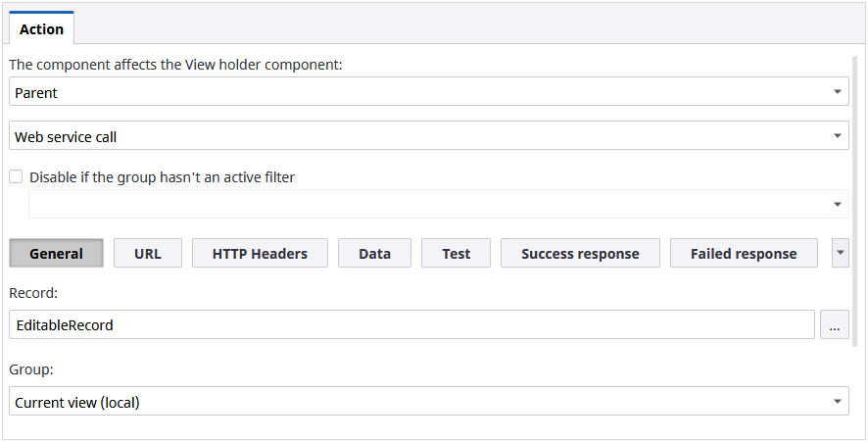Screen dimensions: 868x442
Task: Click the arrow of Web service call combo
Action: 838,136
